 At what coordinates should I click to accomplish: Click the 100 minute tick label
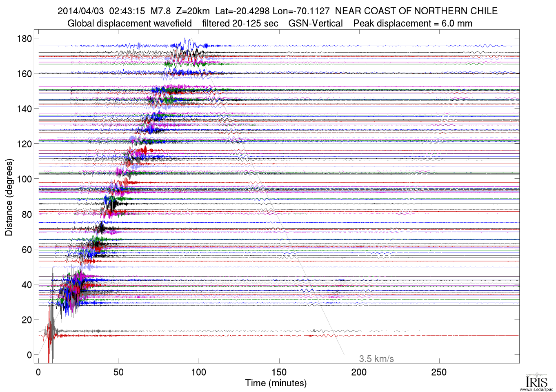[199, 372]
